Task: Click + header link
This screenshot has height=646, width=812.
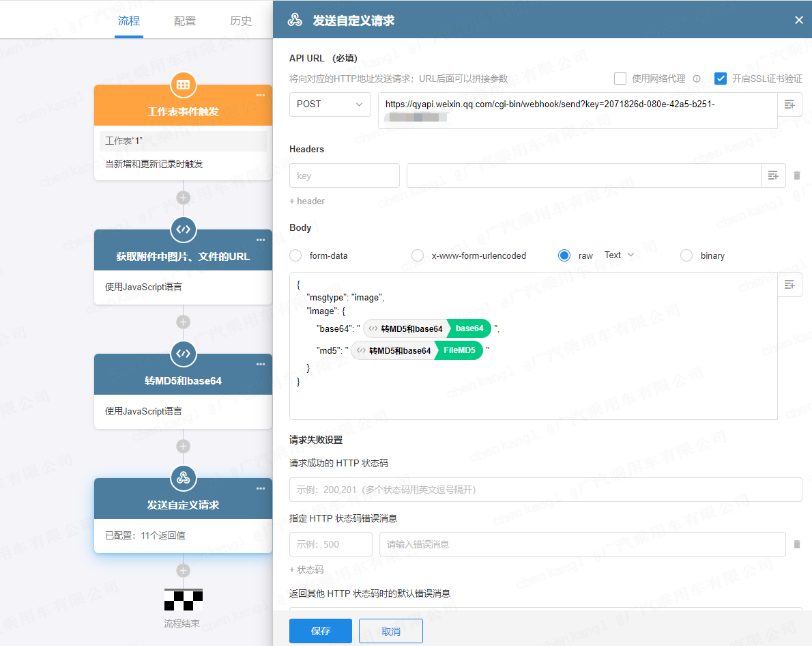Action: 307,201
